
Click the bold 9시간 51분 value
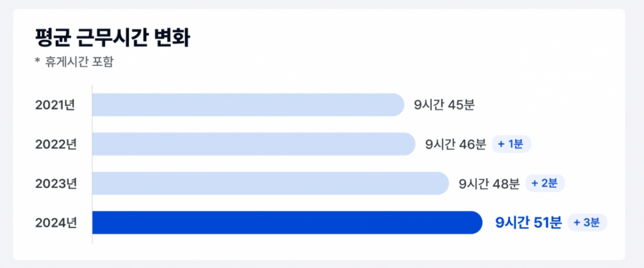coord(528,222)
